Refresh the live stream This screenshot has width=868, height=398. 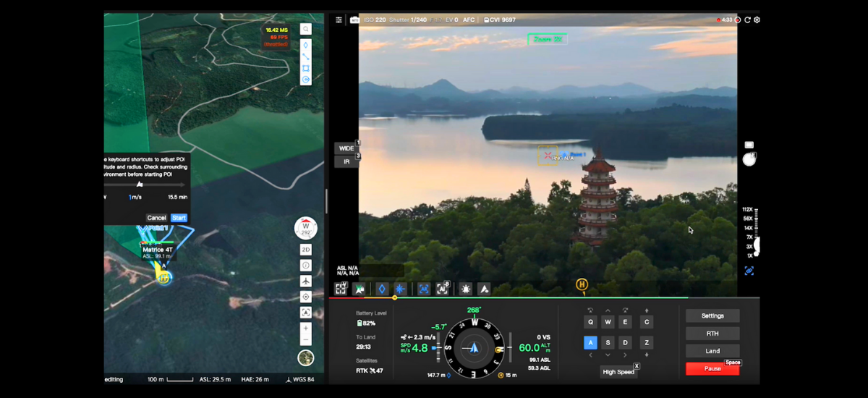[x=747, y=20]
